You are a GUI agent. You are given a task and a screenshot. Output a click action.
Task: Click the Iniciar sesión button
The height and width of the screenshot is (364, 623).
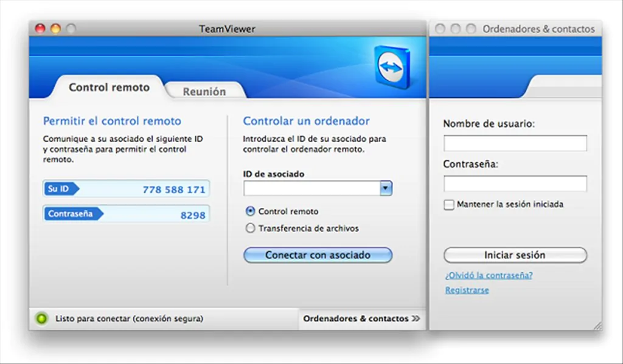515,255
